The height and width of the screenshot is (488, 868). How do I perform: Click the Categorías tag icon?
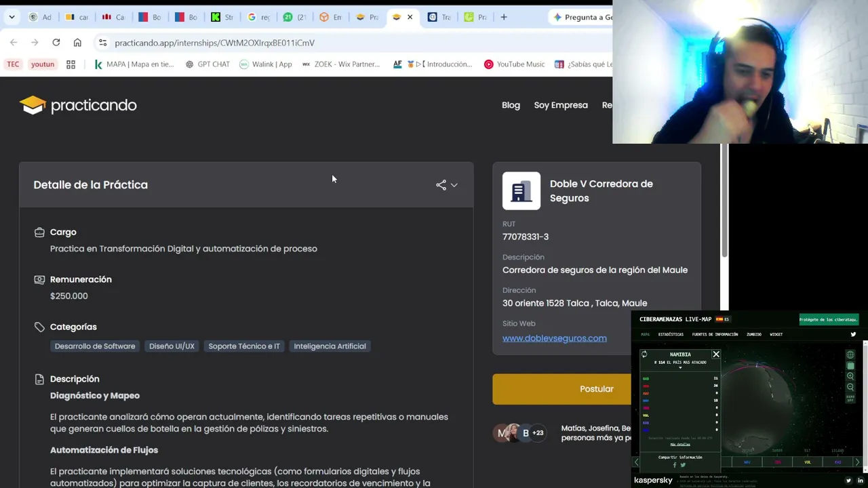coord(39,327)
